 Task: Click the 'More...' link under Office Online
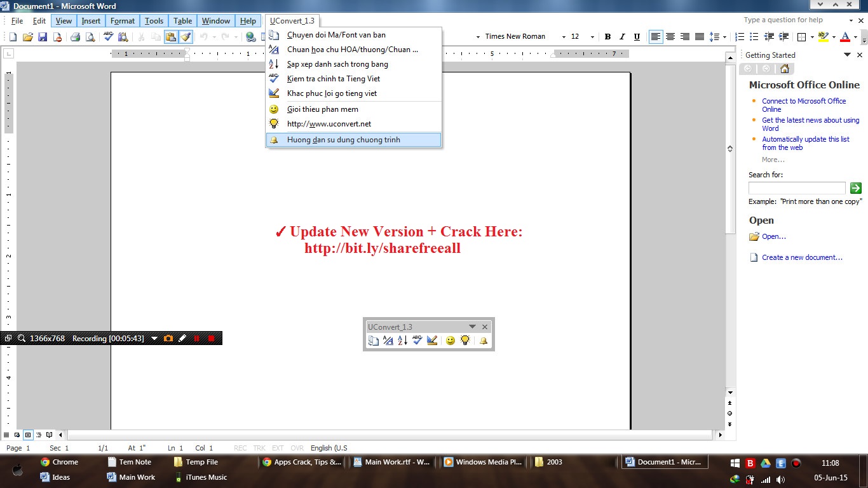point(773,159)
